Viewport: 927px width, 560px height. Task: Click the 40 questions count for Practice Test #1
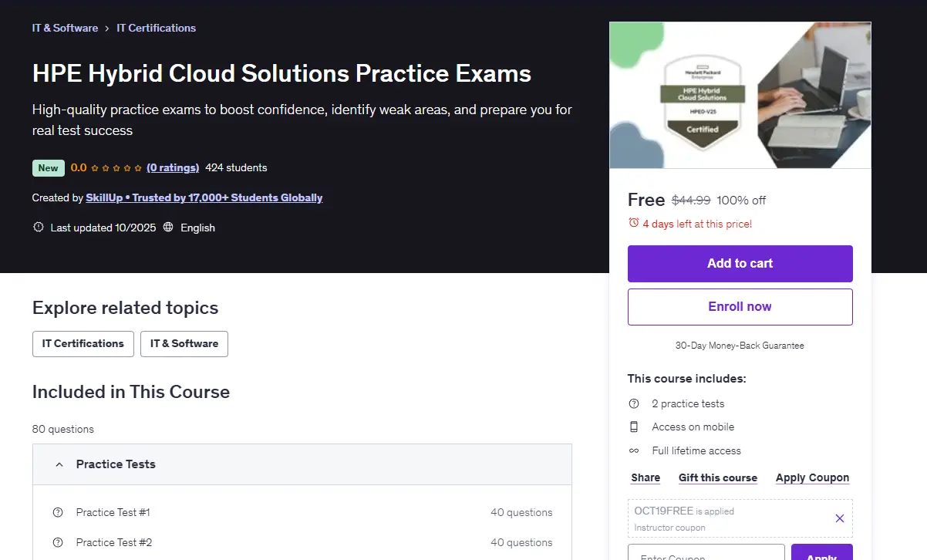(521, 512)
